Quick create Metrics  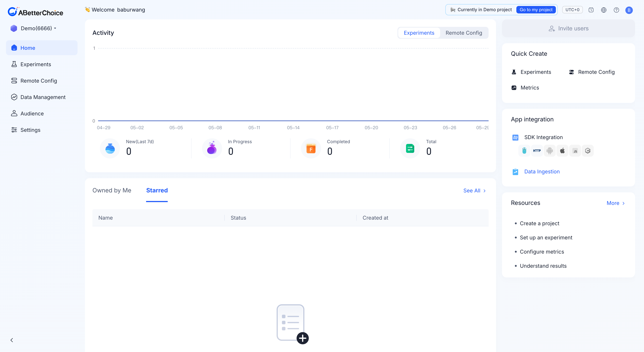pyautogui.click(x=525, y=88)
